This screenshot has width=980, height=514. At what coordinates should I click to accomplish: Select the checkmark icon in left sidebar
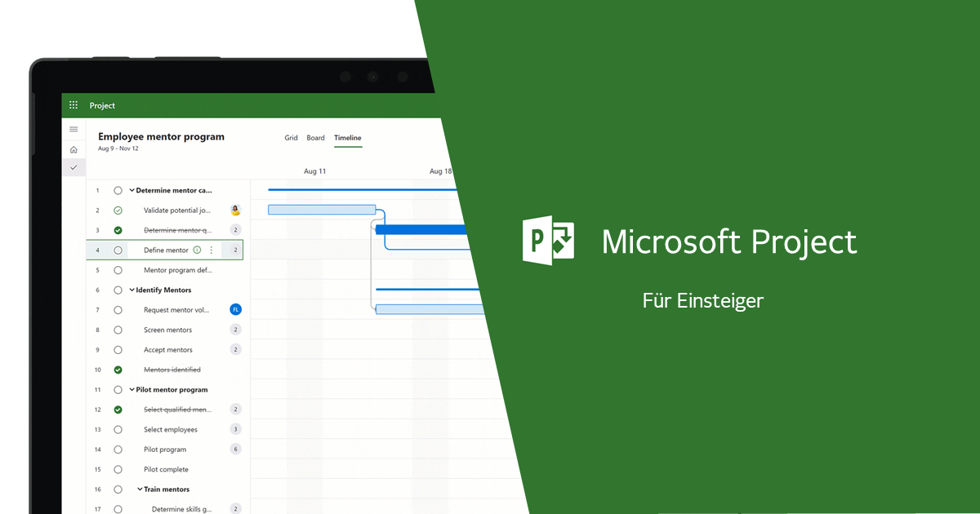coord(73,167)
